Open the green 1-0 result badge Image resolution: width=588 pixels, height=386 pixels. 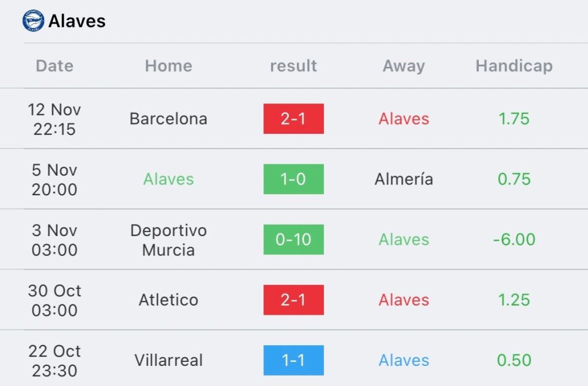[x=293, y=179]
